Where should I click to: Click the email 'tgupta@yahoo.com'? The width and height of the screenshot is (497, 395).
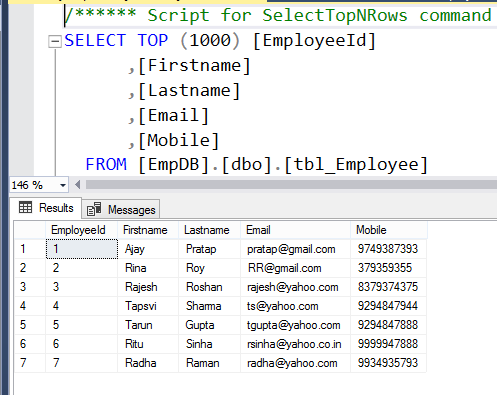pos(294,325)
